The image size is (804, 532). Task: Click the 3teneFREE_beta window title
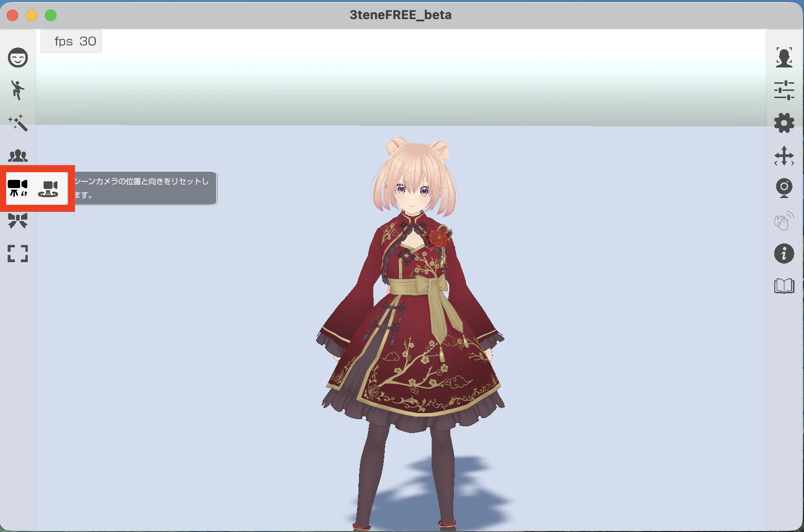point(401,15)
